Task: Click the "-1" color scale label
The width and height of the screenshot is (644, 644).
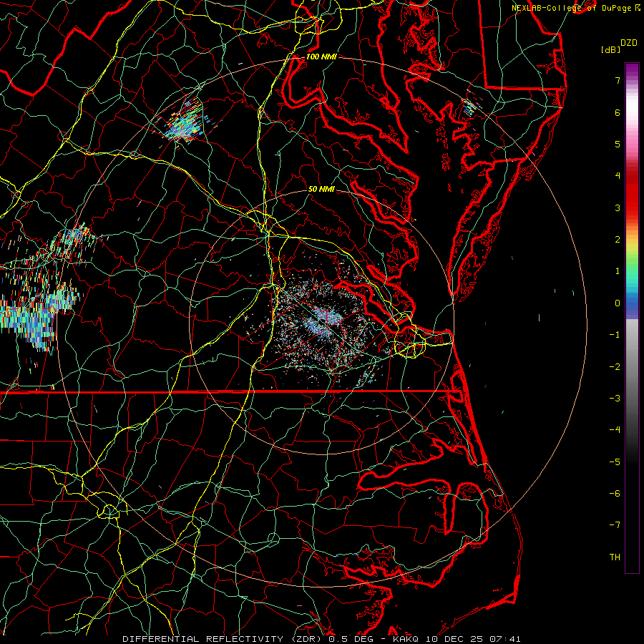Action: [x=615, y=335]
